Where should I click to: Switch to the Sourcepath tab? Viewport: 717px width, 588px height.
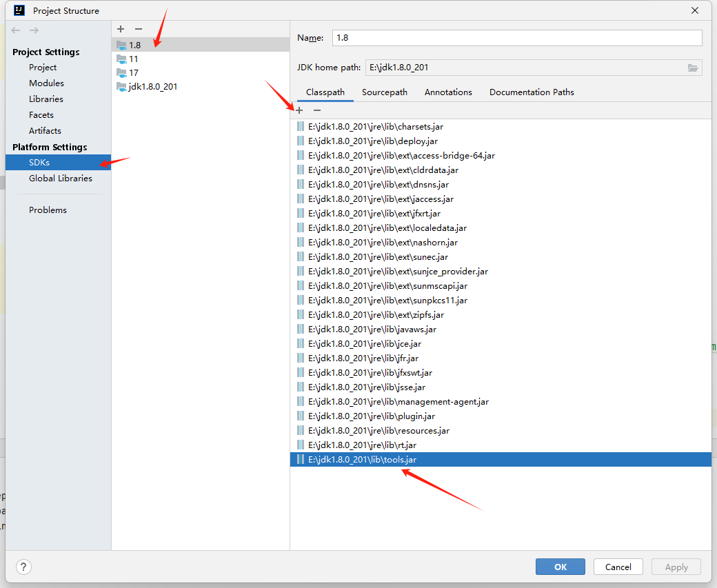384,92
